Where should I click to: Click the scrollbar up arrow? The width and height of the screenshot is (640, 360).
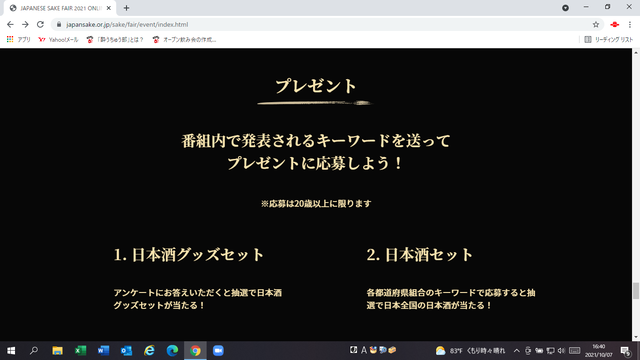click(x=636, y=53)
